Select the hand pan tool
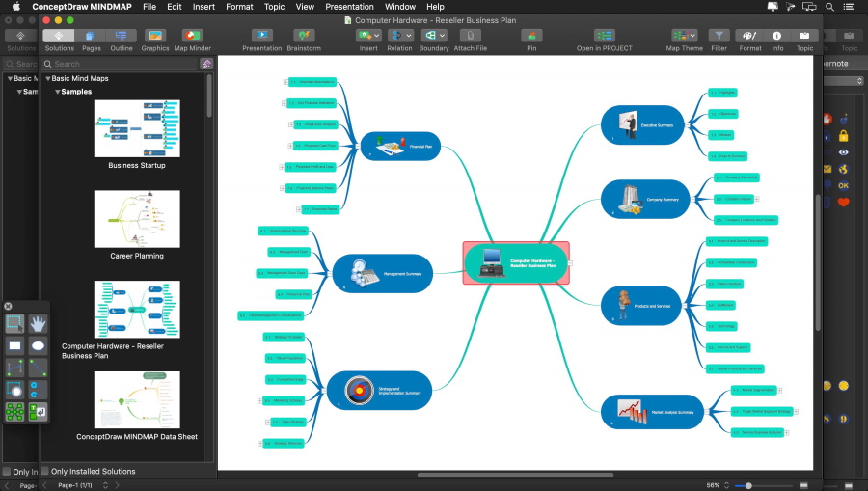Image resolution: width=868 pixels, height=491 pixels. tap(38, 323)
